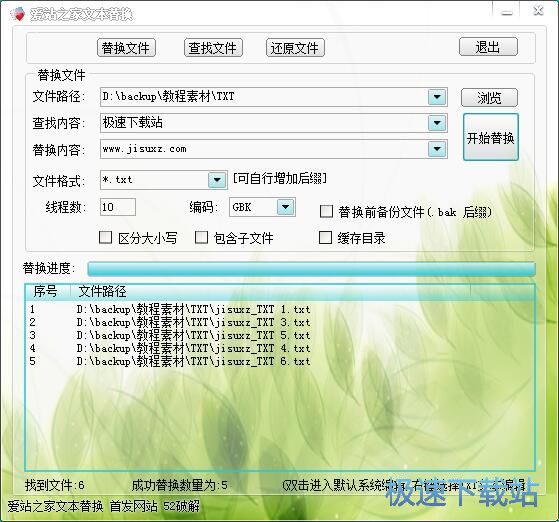Click the app logo icon in title bar

[17, 14]
